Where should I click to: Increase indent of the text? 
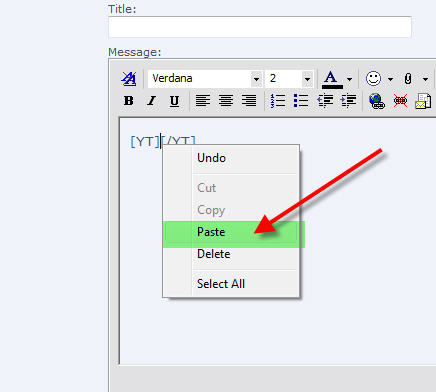pyautogui.click(x=348, y=100)
